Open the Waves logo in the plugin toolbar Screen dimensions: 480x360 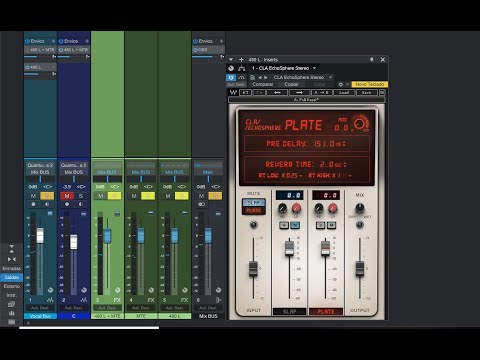click(x=233, y=93)
